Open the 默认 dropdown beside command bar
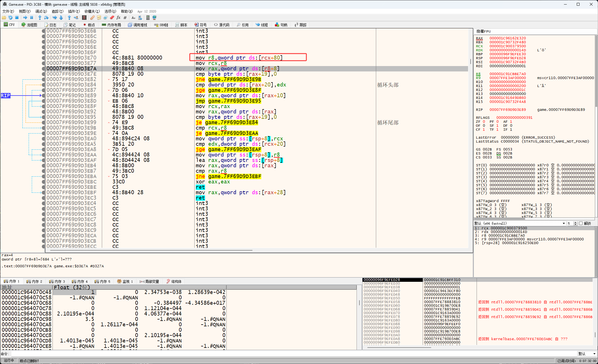 (x=587, y=354)
